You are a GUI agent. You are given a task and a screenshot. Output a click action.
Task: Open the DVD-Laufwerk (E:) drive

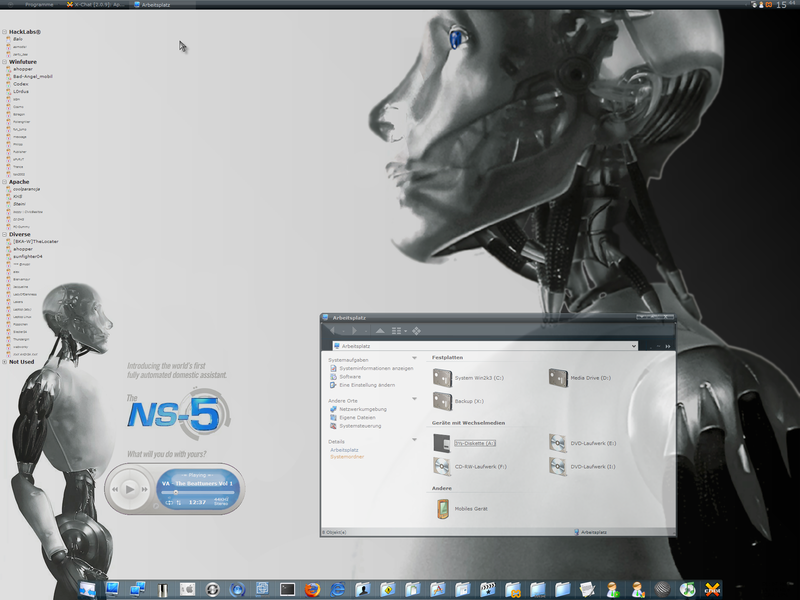(x=558, y=442)
